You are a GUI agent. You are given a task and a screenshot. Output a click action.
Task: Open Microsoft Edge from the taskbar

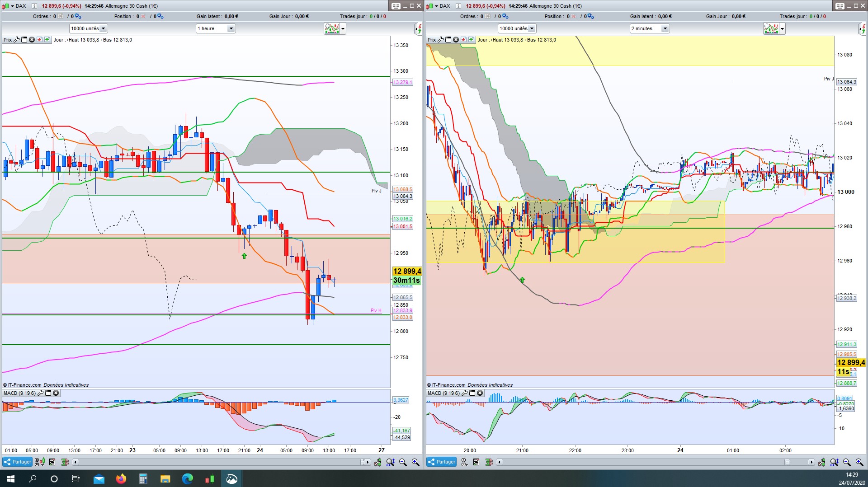point(187,478)
